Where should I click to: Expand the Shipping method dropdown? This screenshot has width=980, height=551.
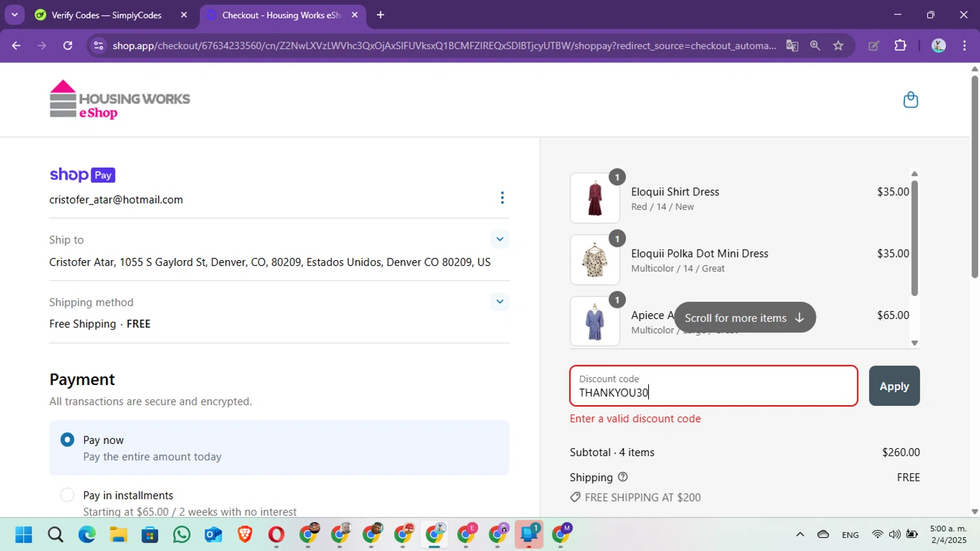click(500, 301)
